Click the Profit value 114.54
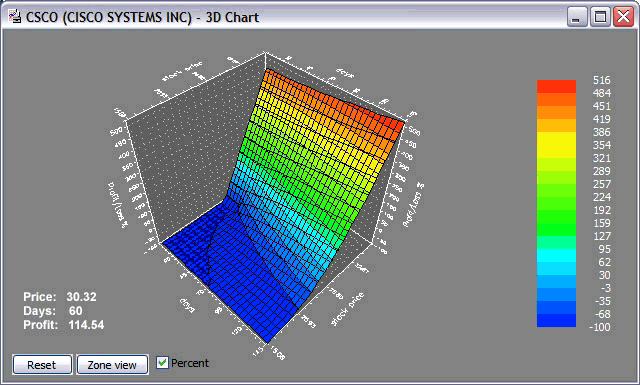This screenshot has width=640, height=385. point(86,325)
